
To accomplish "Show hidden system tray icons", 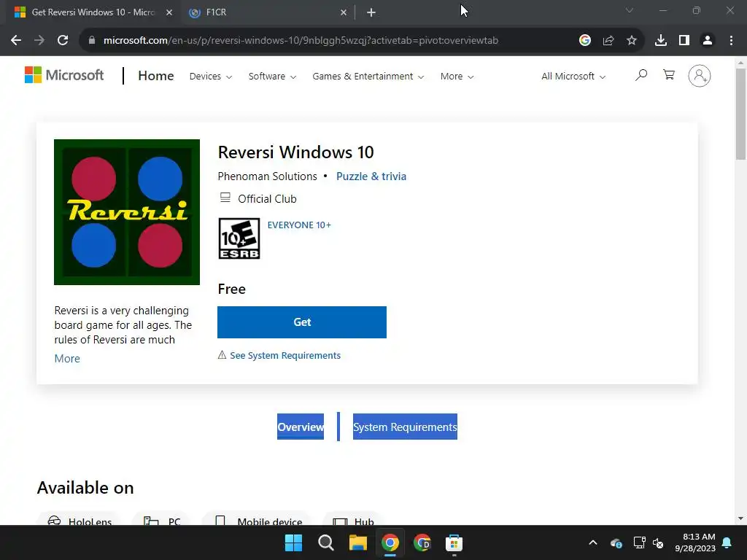I will click(592, 542).
